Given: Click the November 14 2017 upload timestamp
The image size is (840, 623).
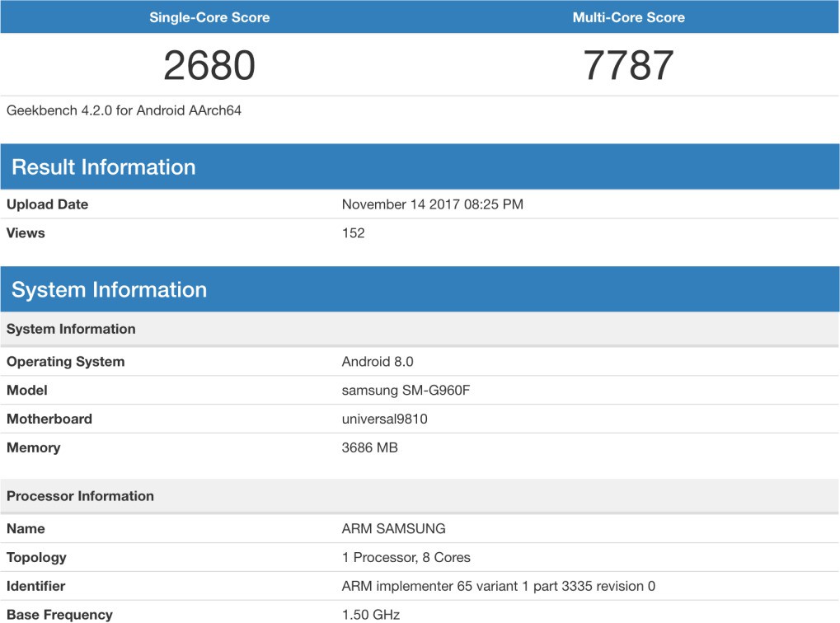Looking at the screenshot, I should pyautogui.click(x=434, y=204).
